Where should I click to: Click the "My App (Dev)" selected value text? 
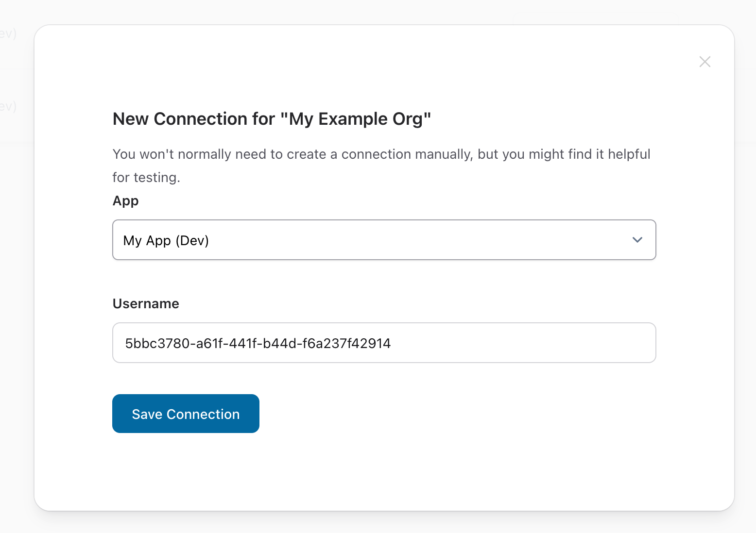(166, 240)
